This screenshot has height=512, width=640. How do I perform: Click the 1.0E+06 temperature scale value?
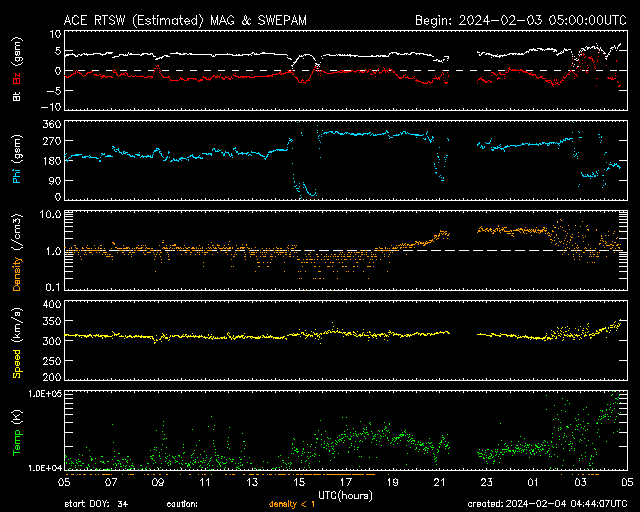pyautogui.click(x=42, y=395)
